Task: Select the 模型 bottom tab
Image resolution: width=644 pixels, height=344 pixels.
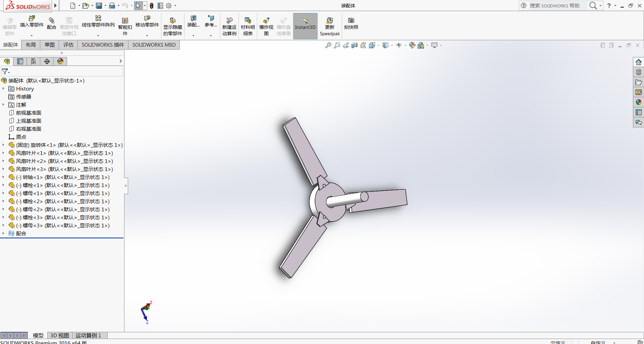Action: (x=38, y=335)
